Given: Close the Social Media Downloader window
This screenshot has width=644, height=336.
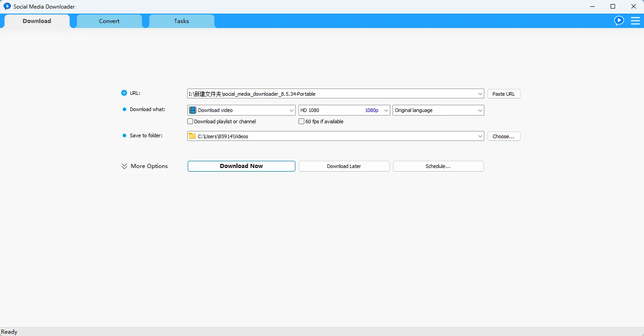Looking at the screenshot, I should click(x=634, y=6).
